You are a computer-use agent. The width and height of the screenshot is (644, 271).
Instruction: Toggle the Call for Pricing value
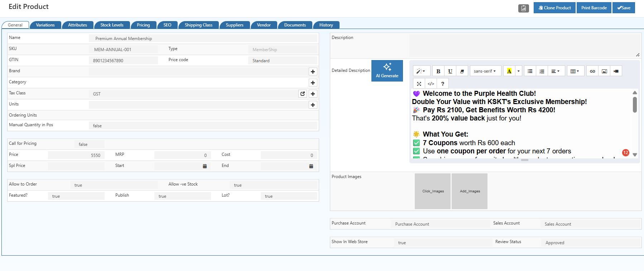tap(90, 144)
